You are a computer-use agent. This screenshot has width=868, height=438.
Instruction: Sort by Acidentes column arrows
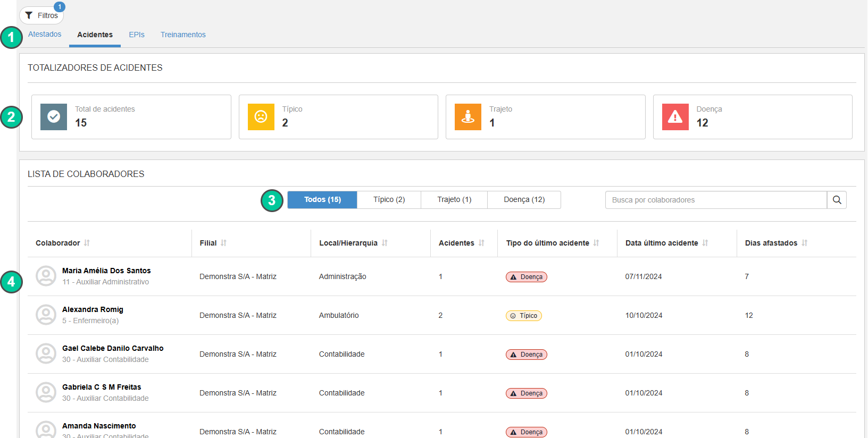pyautogui.click(x=481, y=243)
